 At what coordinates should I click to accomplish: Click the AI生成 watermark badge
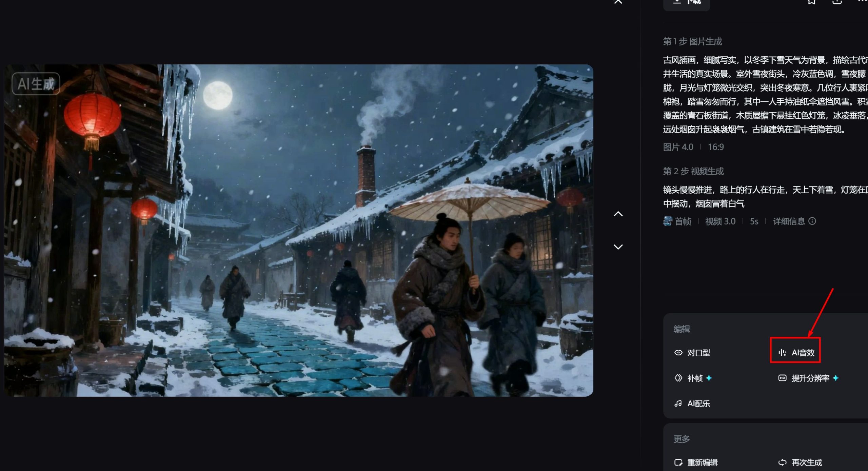[x=36, y=84]
